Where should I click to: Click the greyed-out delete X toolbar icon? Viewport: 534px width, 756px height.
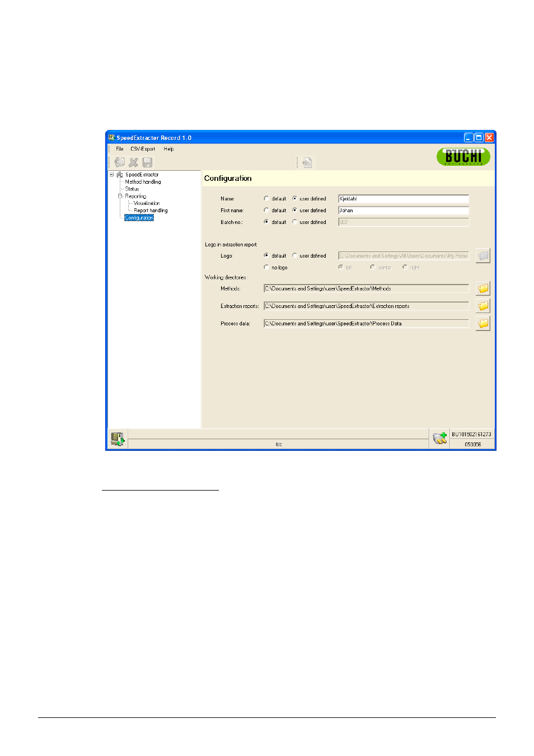tap(133, 162)
